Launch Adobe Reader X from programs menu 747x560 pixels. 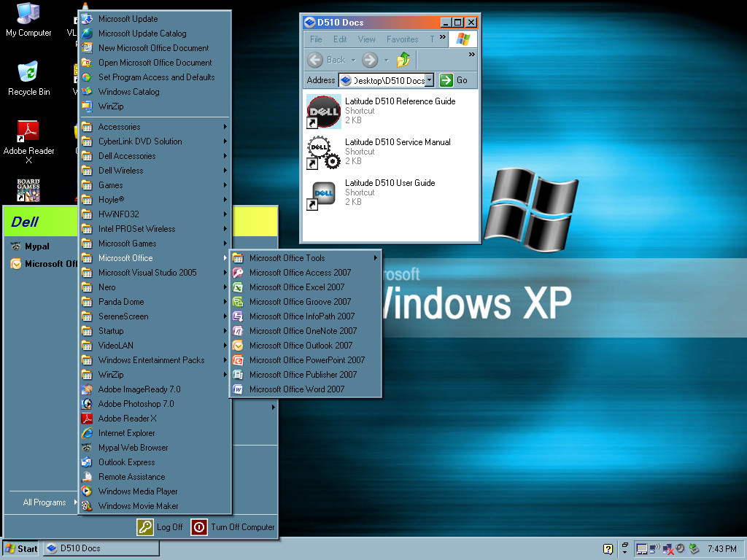click(155, 419)
